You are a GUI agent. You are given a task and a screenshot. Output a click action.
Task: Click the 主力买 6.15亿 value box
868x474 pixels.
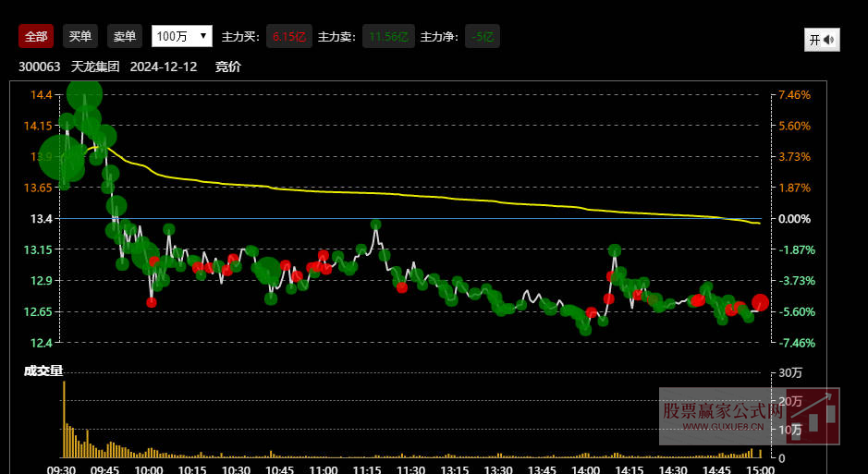click(289, 36)
